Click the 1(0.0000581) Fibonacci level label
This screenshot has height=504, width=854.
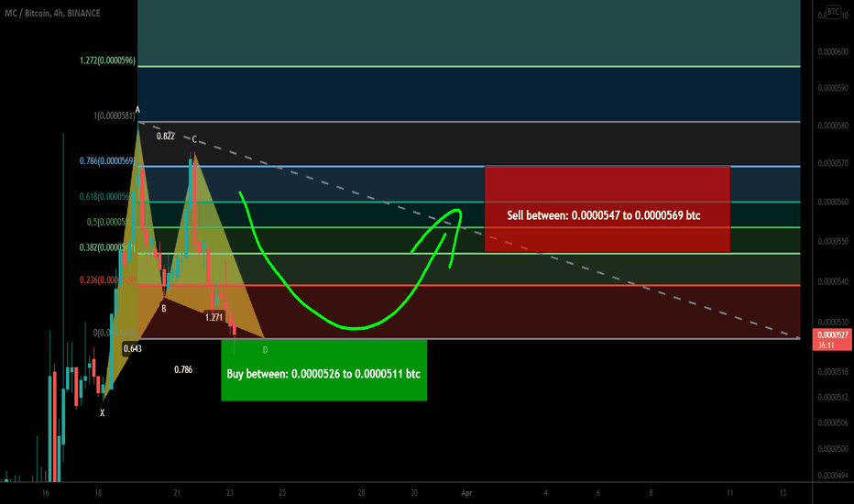115,115
